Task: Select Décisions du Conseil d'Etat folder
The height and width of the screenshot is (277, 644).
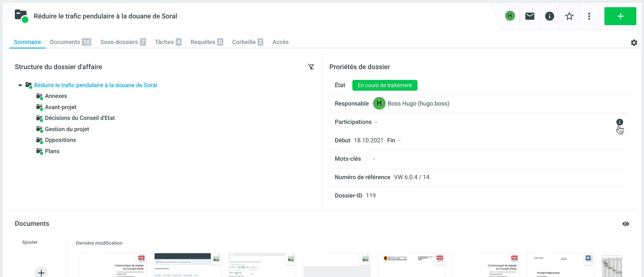Action: [x=80, y=118]
